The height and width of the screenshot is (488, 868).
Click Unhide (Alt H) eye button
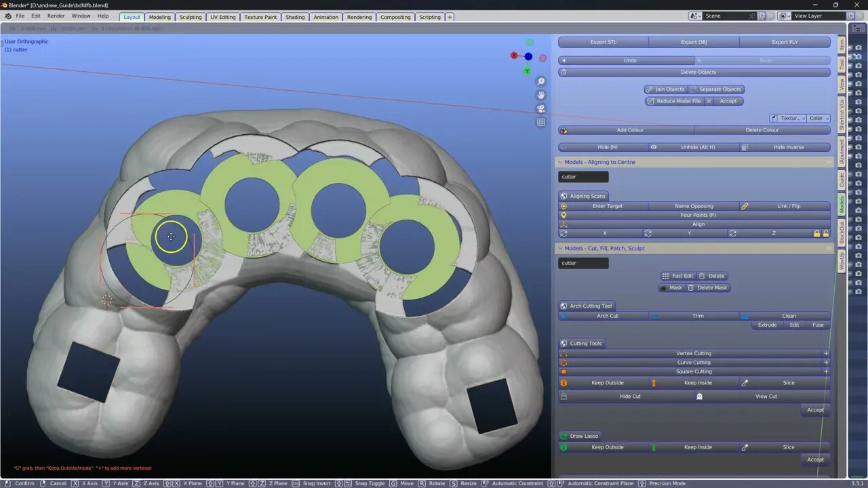point(694,147)
